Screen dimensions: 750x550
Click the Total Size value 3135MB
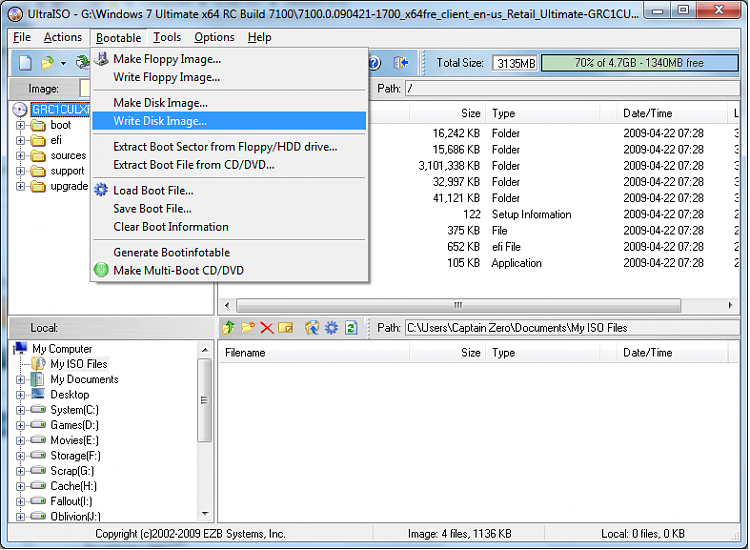(x=515, y=63)
